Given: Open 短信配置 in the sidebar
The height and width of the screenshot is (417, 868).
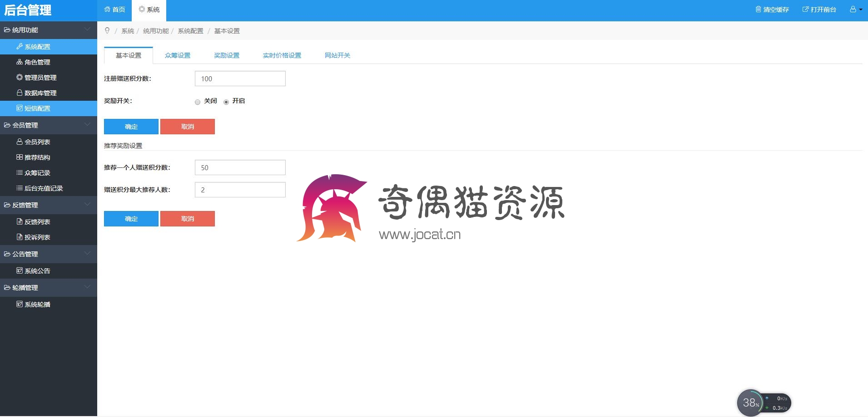Looking at the screenshot, I should pos(49,108).
